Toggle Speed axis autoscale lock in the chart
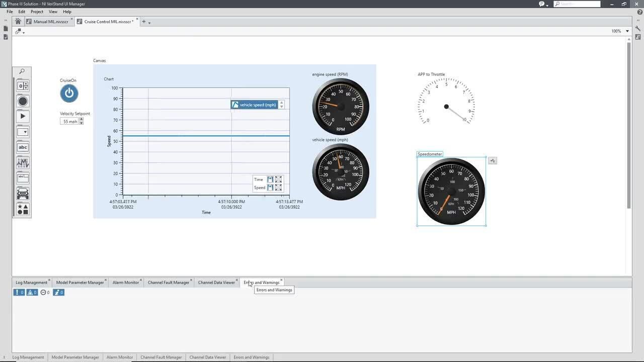644x362 pixels. (x=270, y=188)
